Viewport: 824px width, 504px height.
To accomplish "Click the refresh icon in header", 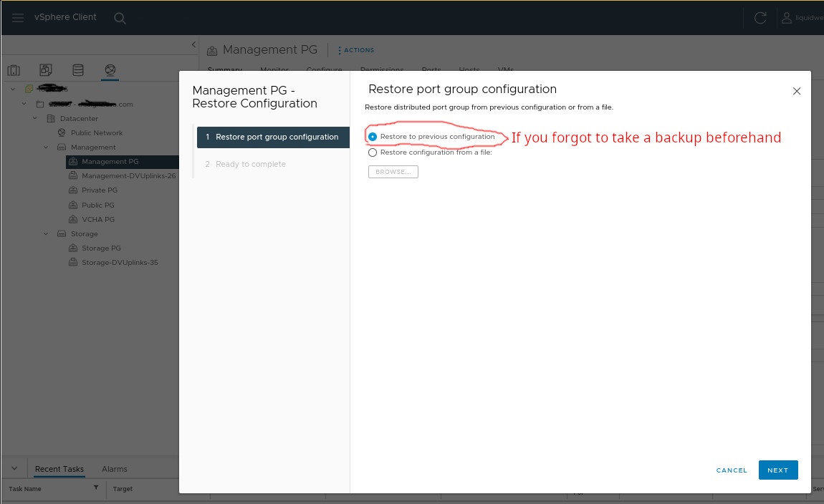I will tap(760, 18).
